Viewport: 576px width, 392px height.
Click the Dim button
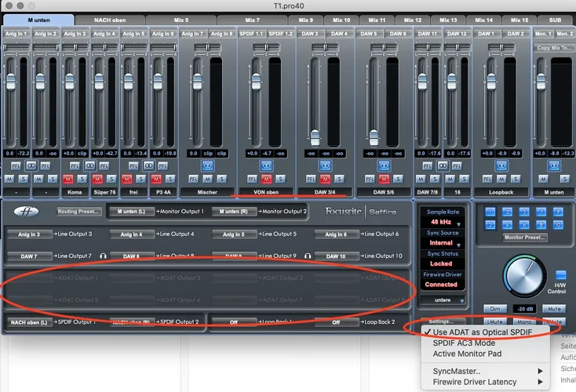pos(494,309)
